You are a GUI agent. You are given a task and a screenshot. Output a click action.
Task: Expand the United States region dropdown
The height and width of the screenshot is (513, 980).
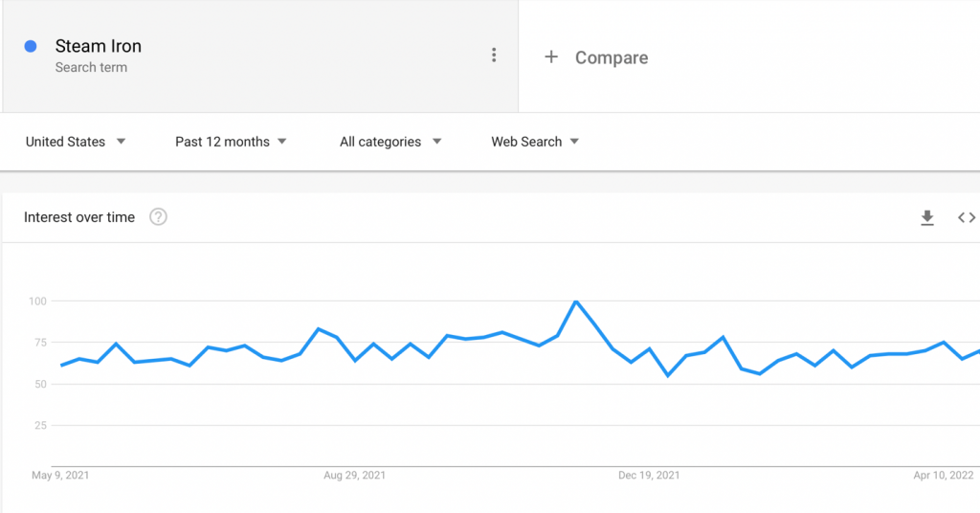pyautogui.click(x=76, y=142)
